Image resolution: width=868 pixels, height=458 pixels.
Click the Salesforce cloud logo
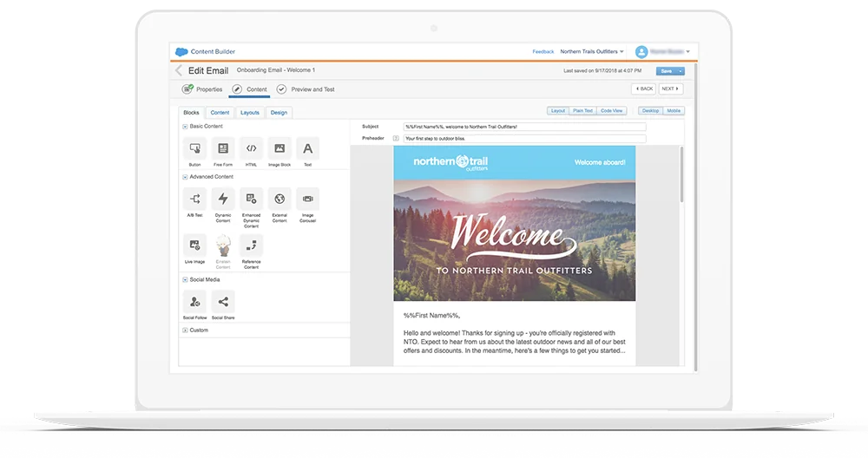click(x=181, y=51)
